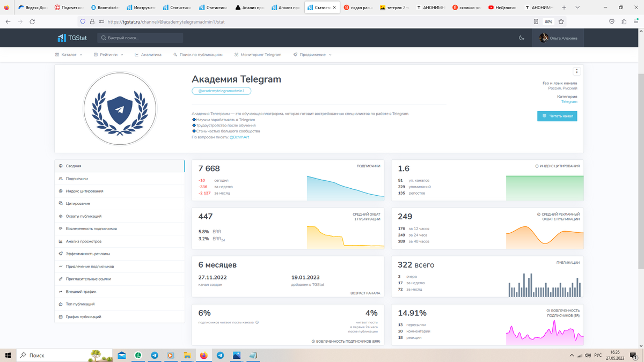The image size is (644, 362).
Task: Switch to the НеДелягин YouTube tab
Action: [502, 8]
